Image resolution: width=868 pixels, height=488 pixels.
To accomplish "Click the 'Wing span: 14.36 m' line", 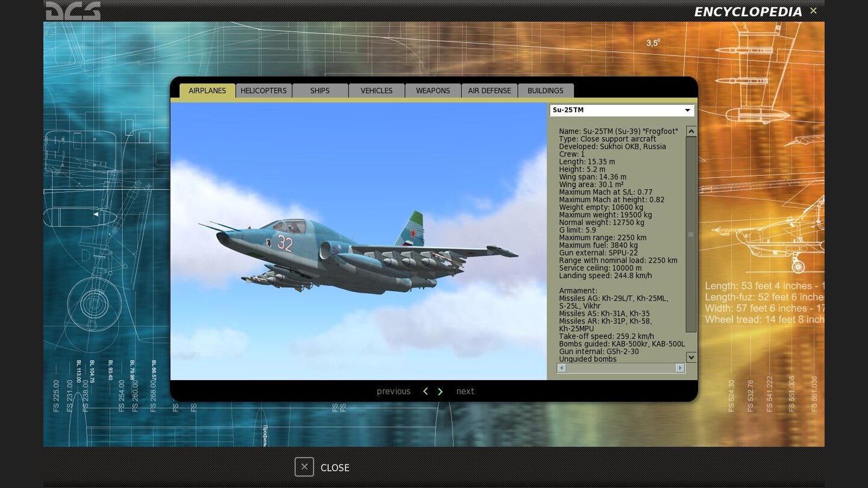I will (x=593, y=177).
